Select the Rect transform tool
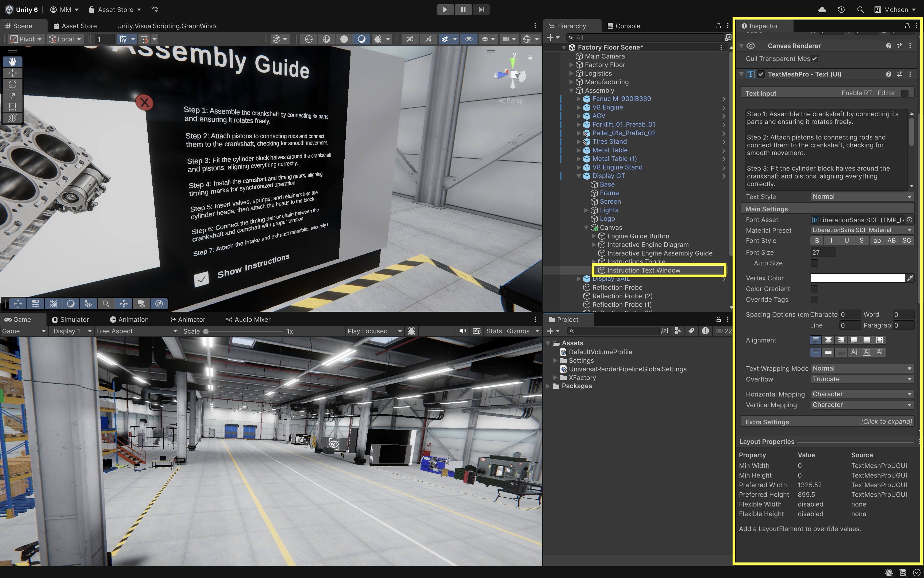 click(13, 107)
